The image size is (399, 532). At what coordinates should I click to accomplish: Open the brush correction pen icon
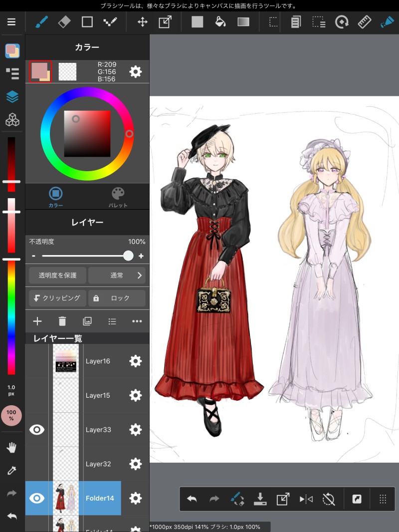[x=387, y=22]
